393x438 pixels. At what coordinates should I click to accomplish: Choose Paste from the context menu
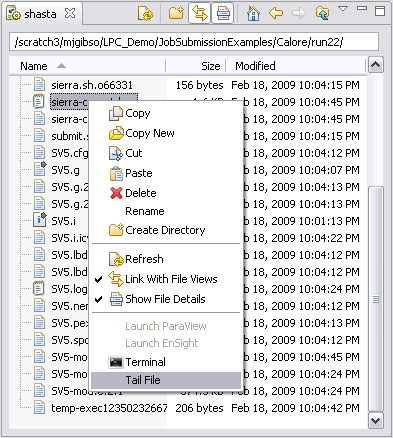coord(166,173)
